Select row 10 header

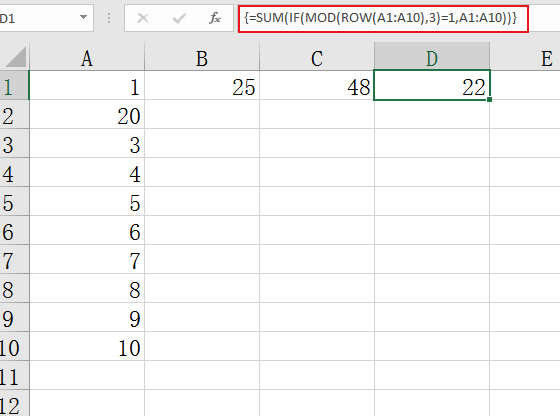coord(14,346)
